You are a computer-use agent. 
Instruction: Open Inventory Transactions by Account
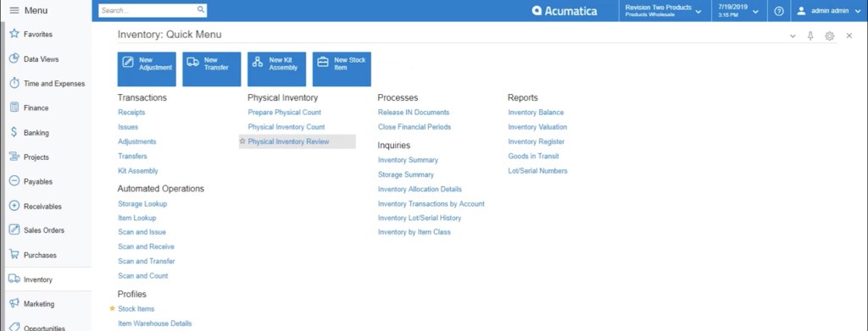[x=431, y=203]
